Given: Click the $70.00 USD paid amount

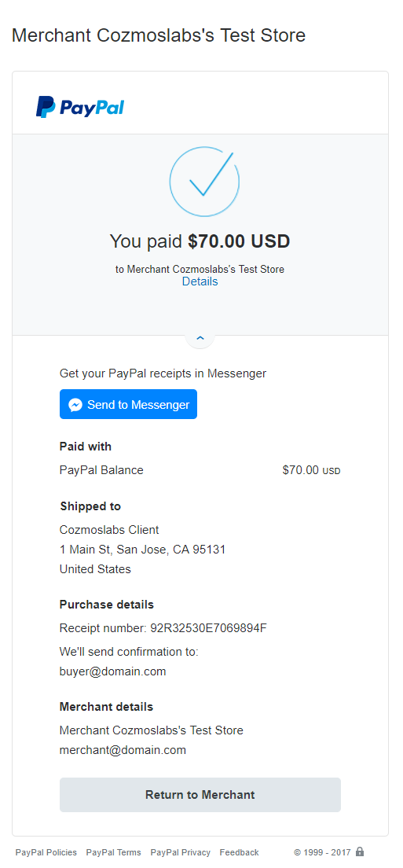Looking at the screenshot, I should click(x=239, y=241).
